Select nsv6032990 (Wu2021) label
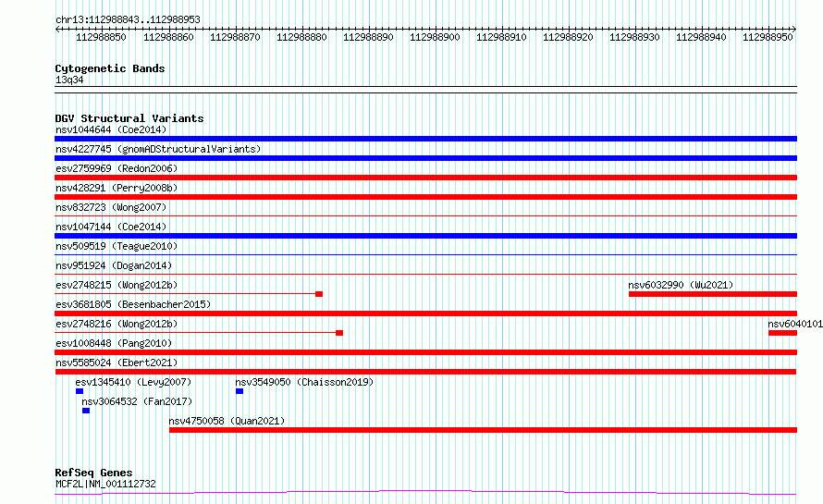 [x=681, y=285]
